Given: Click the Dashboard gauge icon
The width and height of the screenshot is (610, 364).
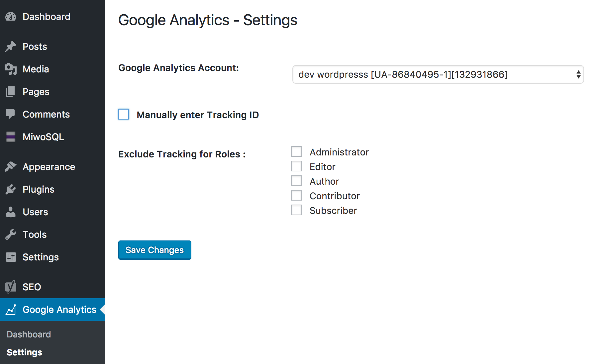Looking at the screenshot, I should [11, 17].
